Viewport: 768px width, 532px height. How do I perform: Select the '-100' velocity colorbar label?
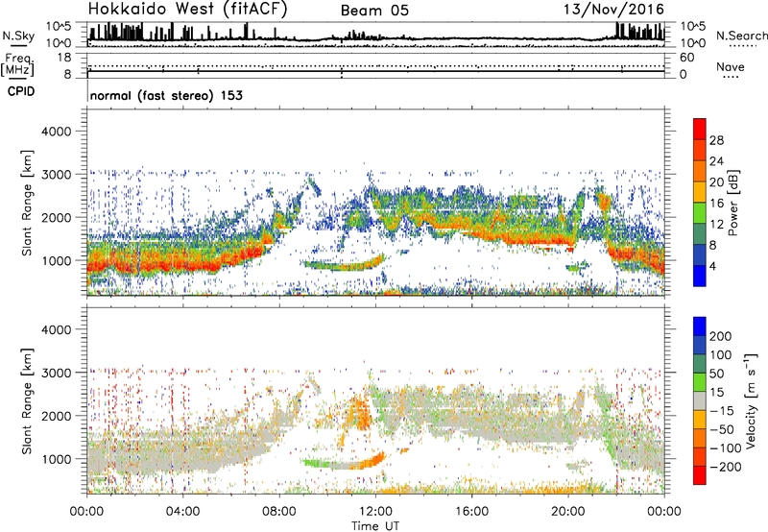tap(725, 448)
